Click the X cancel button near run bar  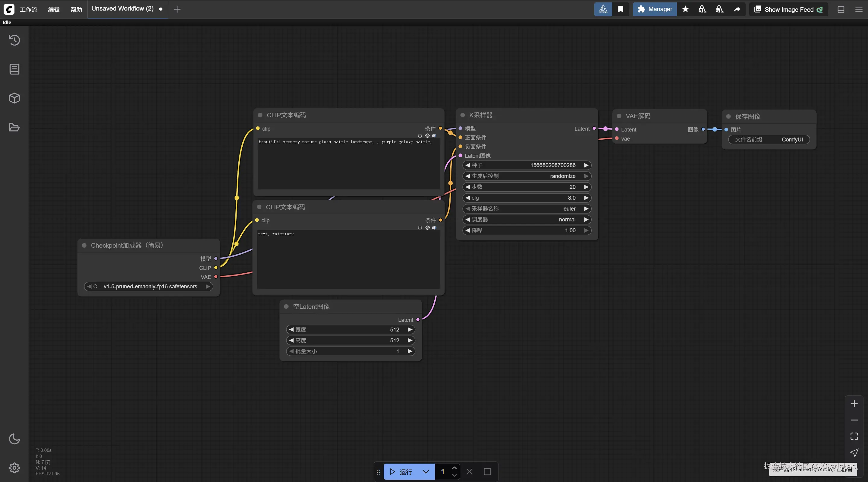(469, 471)
